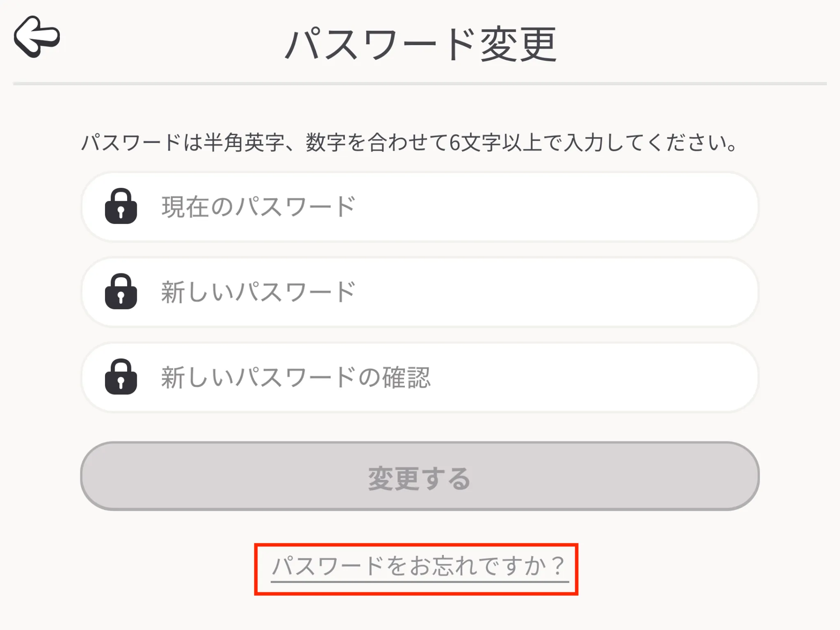Focus the 新しいパスワードの確認 input field
The width and height of the screenshot is (840, 630).
pos(420,377)
